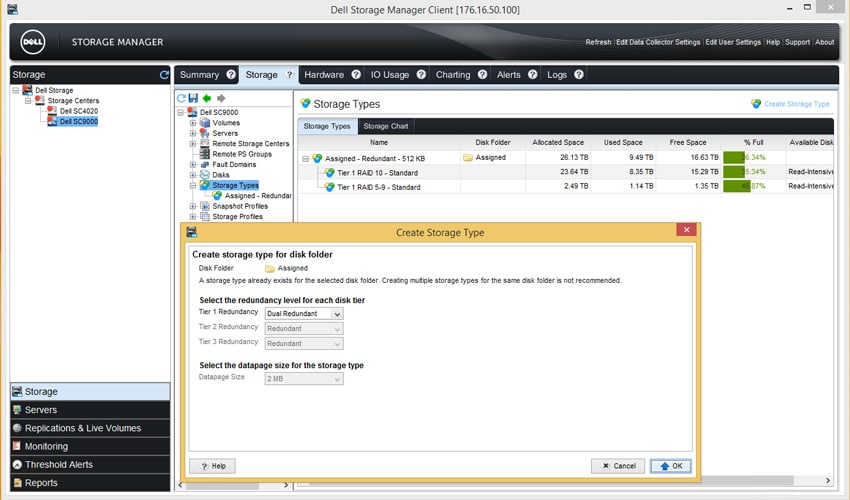
Task: Open Tier 3 Redundancy dropdown
Action: pyautogui.click(x=304, y=343)
